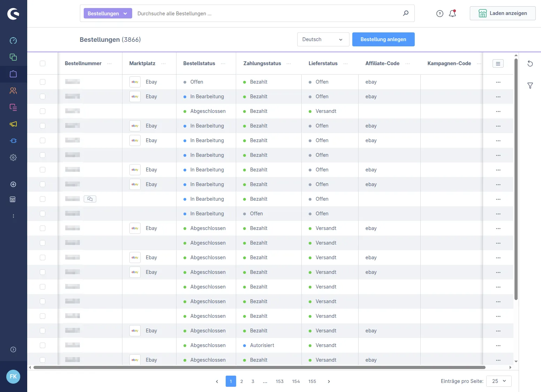541x392 pixels.
Task: Open the entries per page dropdown
Action: (499, 381)
